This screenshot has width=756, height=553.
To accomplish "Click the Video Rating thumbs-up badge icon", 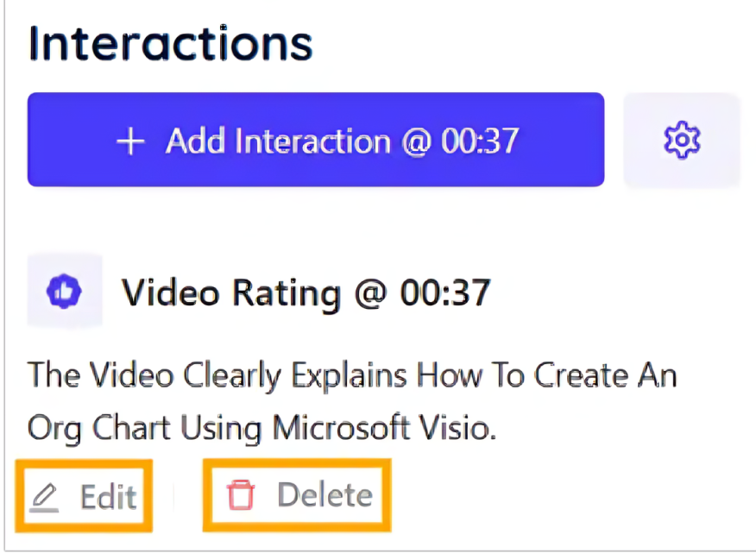I will click(65, 292).
